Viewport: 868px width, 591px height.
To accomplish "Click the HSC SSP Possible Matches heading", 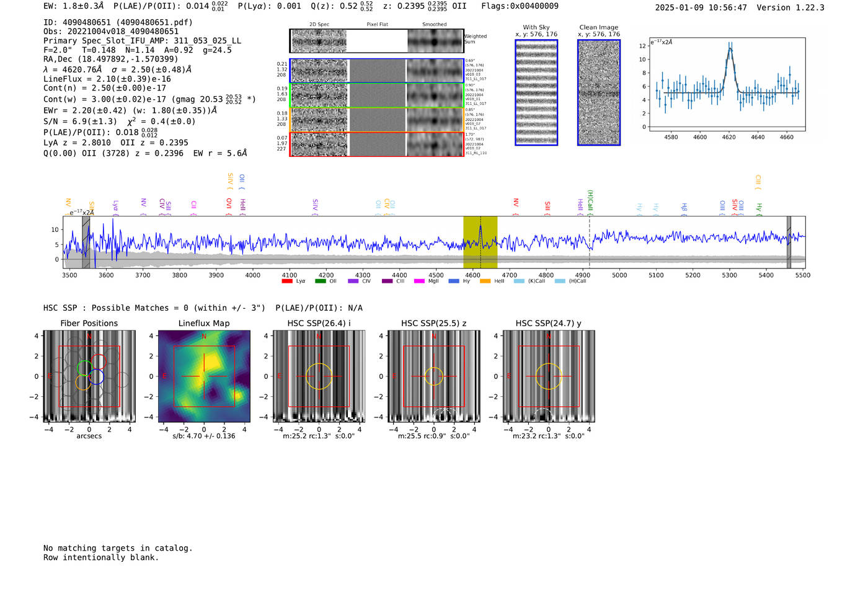I will click(x=203, y=308).
